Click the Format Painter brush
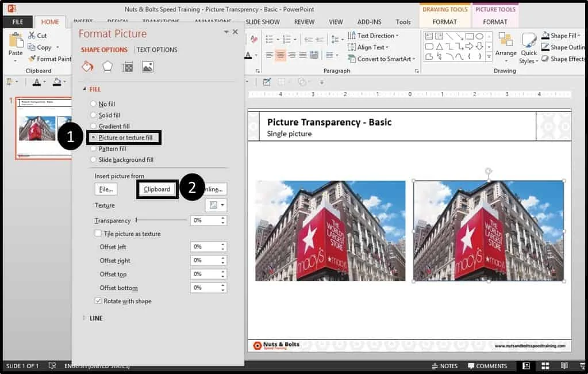 pos(32,59)
